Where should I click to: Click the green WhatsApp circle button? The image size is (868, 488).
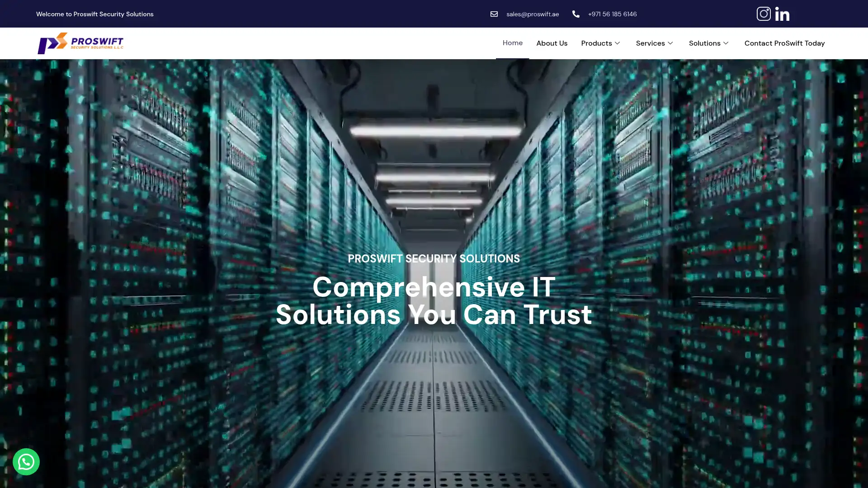pos(26,461)
